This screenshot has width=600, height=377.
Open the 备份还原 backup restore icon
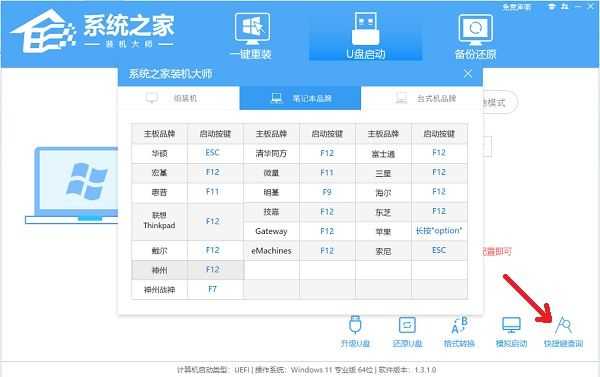click(475, 37)
